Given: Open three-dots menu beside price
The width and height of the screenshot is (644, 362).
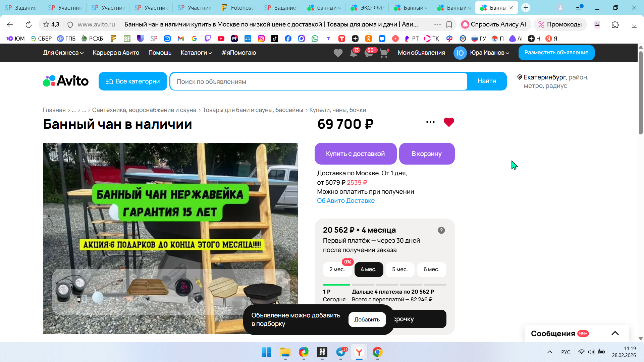Looking at the screenshot, I should 430,122.
